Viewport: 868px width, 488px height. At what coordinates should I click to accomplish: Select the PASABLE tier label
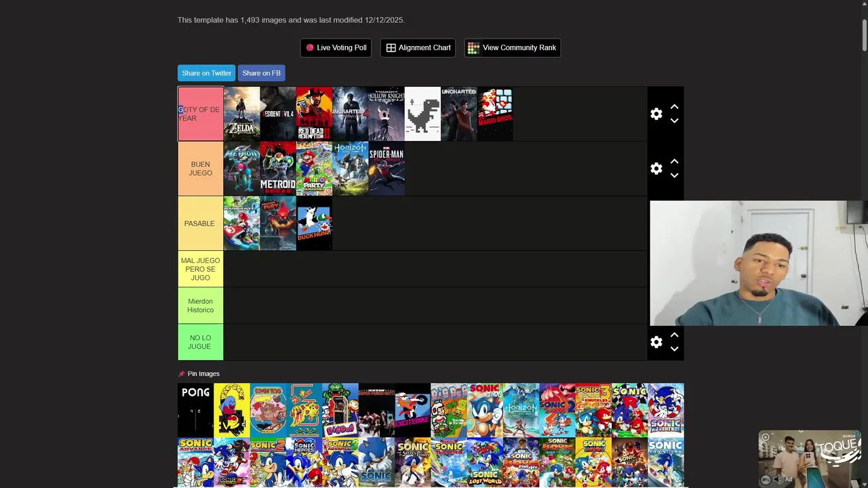[200, 224]
